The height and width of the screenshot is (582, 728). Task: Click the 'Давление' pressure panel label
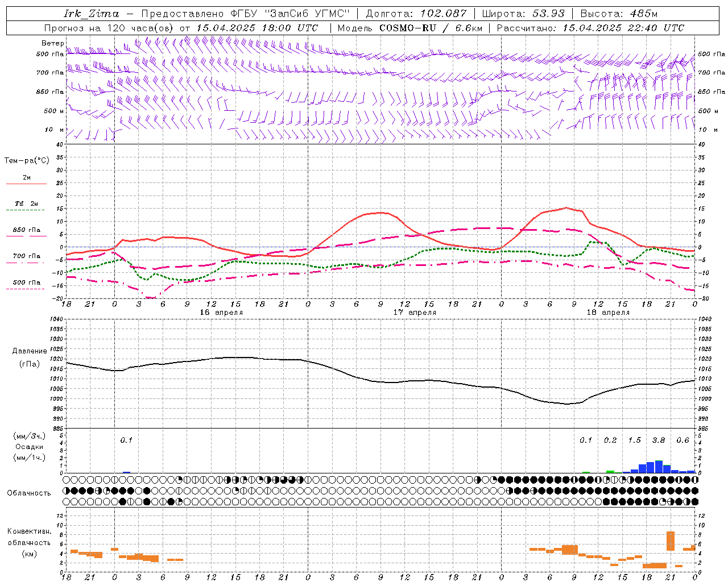click(x=30, y=351)
